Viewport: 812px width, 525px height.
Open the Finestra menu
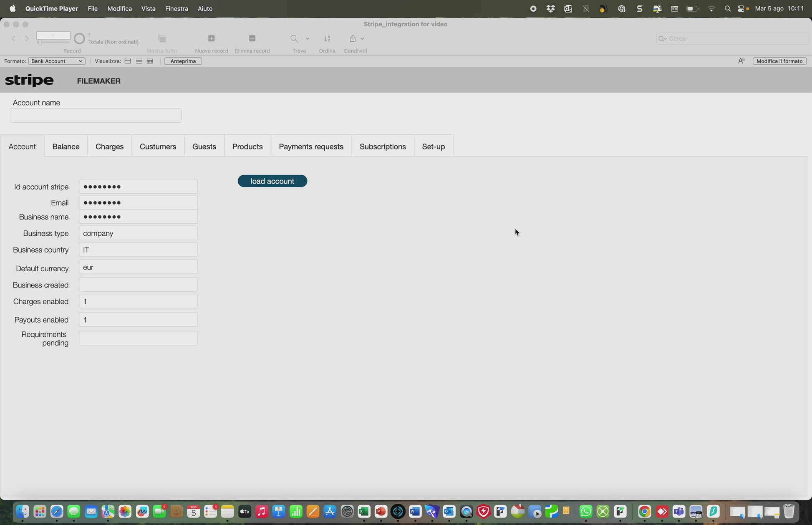(176, 8)
